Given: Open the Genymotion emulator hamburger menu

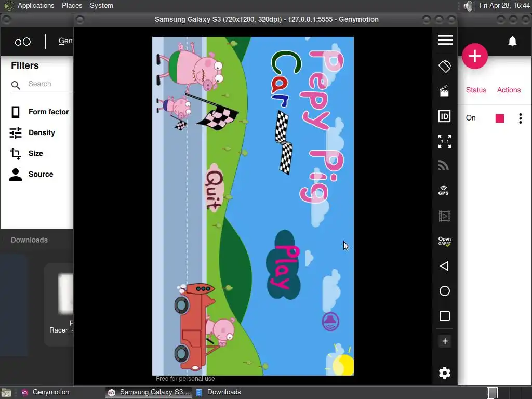Looking at the screenshot, I should coord(445,40).
